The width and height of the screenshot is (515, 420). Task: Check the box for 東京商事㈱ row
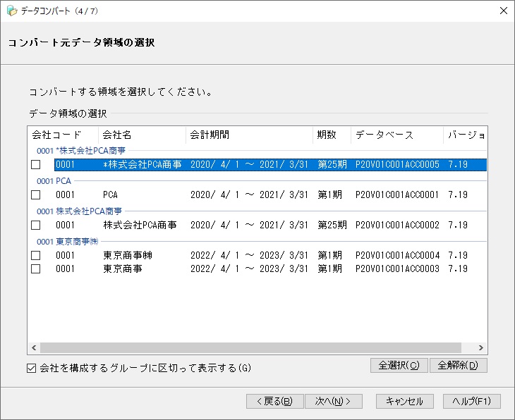[36, 256]
